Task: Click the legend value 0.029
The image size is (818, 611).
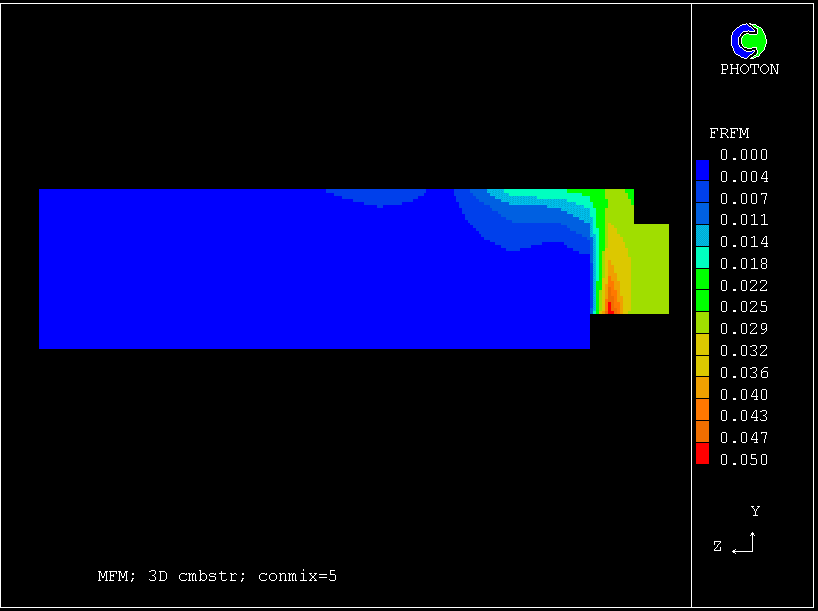Action: 744,329
